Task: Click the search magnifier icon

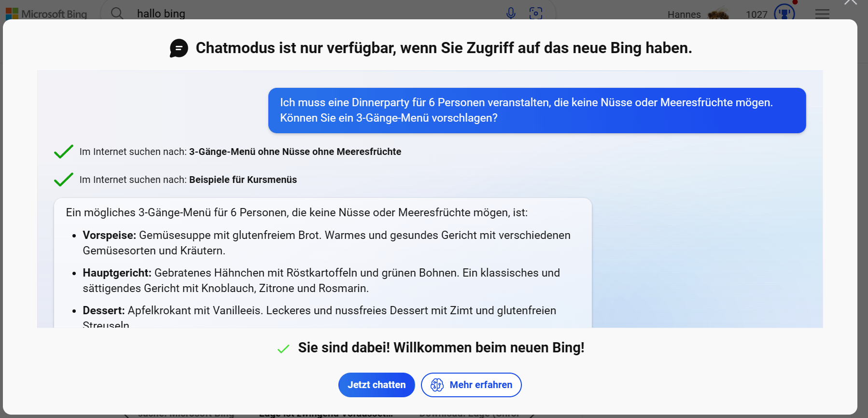Action: coord(117,14)
